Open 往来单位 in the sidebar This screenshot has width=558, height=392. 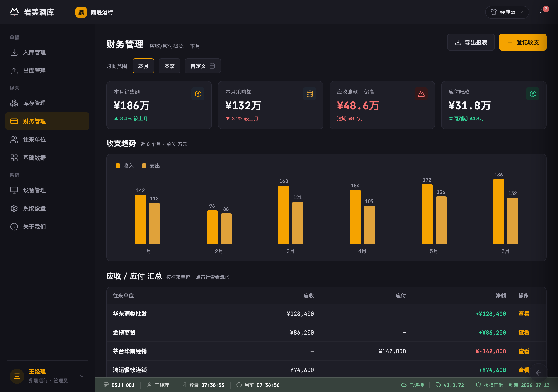47,139
